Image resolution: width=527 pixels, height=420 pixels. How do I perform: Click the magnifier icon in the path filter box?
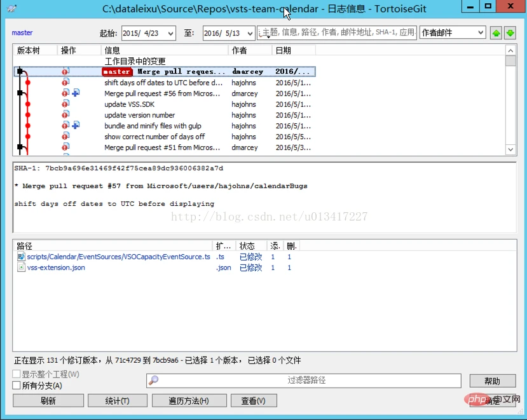click(x=154, y=381)
